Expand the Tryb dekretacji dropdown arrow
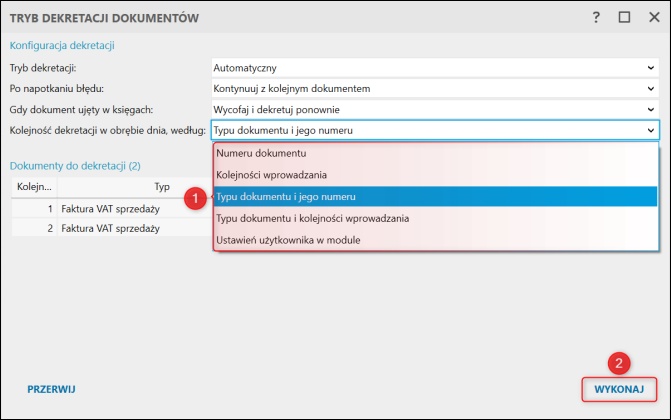 650,68
